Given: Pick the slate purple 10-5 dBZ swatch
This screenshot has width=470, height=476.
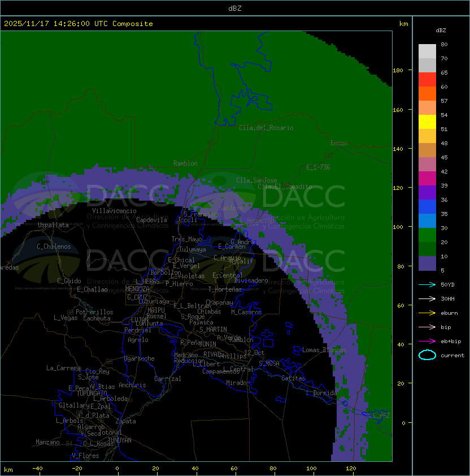Looking at the screenshot, I should (x=427, y=263).
